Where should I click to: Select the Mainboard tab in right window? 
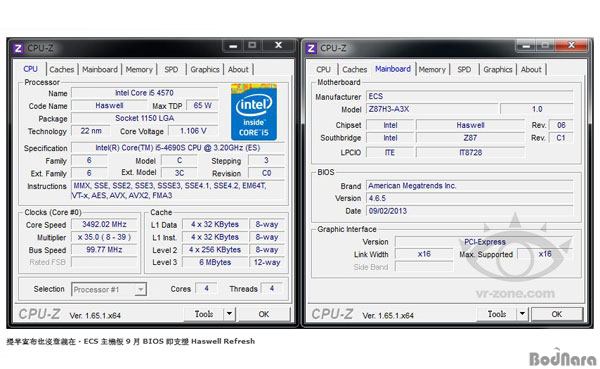393,69
